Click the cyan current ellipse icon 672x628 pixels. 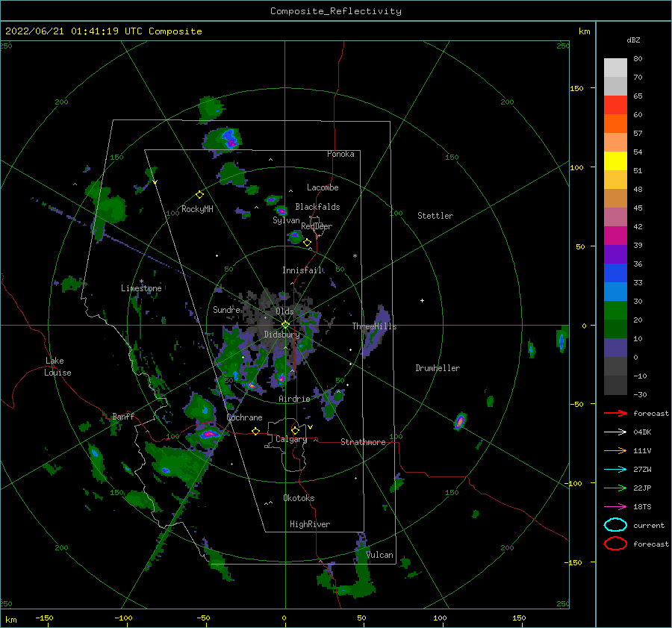coord(615,525)
